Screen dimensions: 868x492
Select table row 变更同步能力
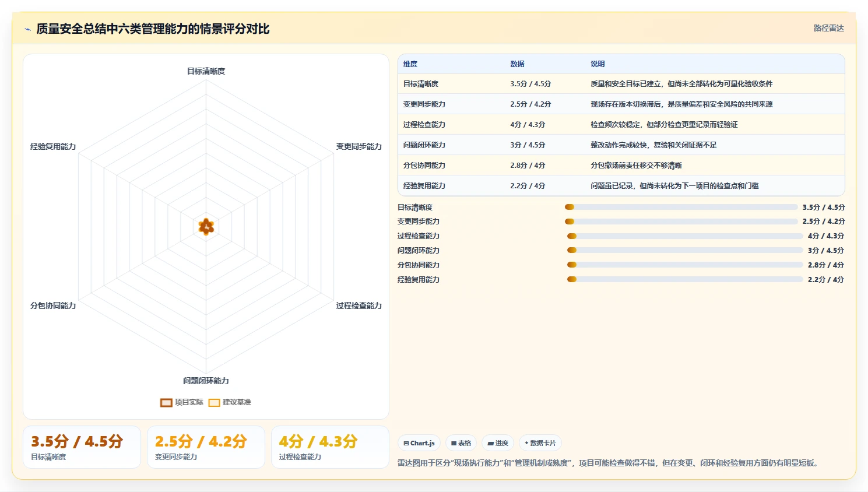[621, 104]
